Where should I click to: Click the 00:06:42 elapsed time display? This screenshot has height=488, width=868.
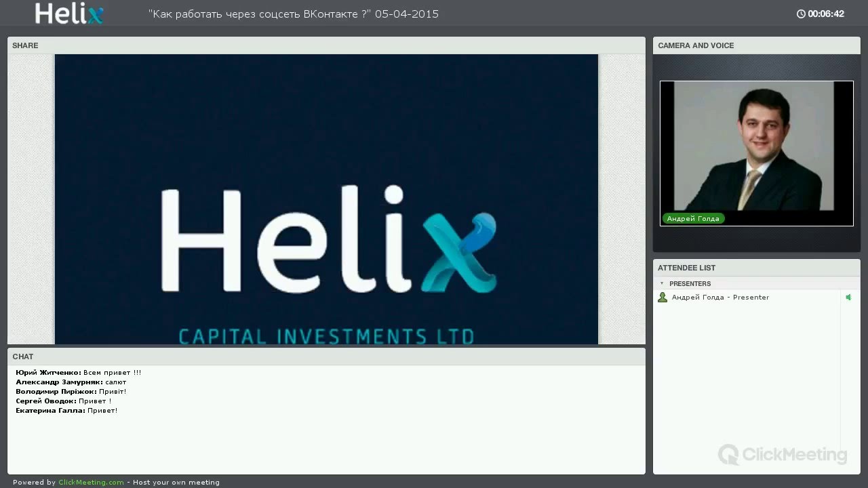[825, 14]
